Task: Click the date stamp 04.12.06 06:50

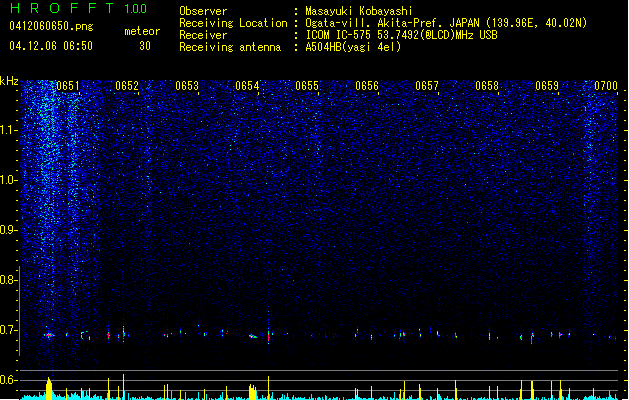Action: (51, 46)
